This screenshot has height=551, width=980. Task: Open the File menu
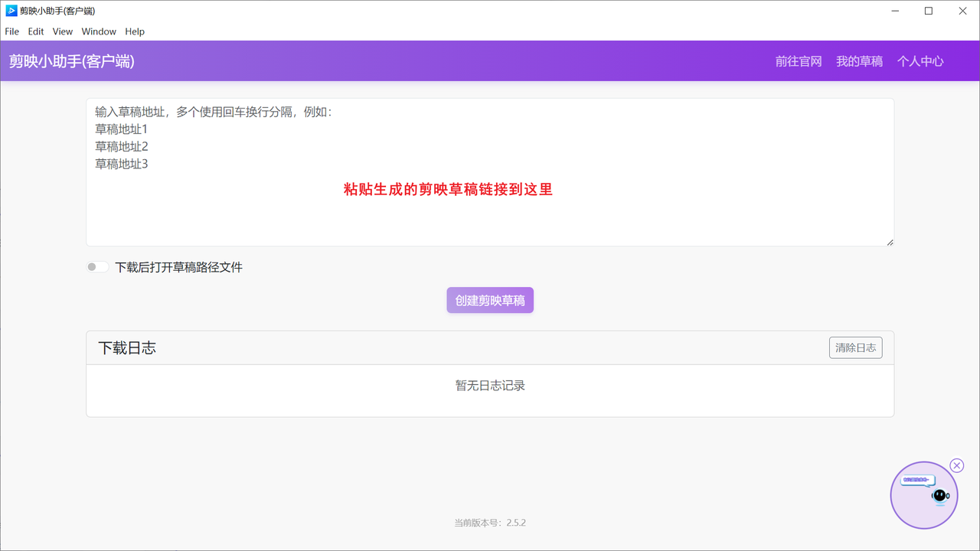pyautogui.click(x=12, y=31)
